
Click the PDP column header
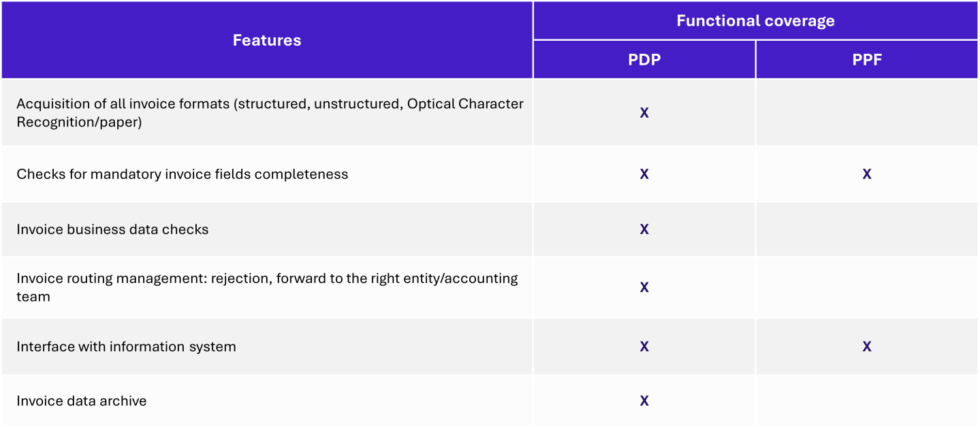pyautogui.click(x=644, y=60)
